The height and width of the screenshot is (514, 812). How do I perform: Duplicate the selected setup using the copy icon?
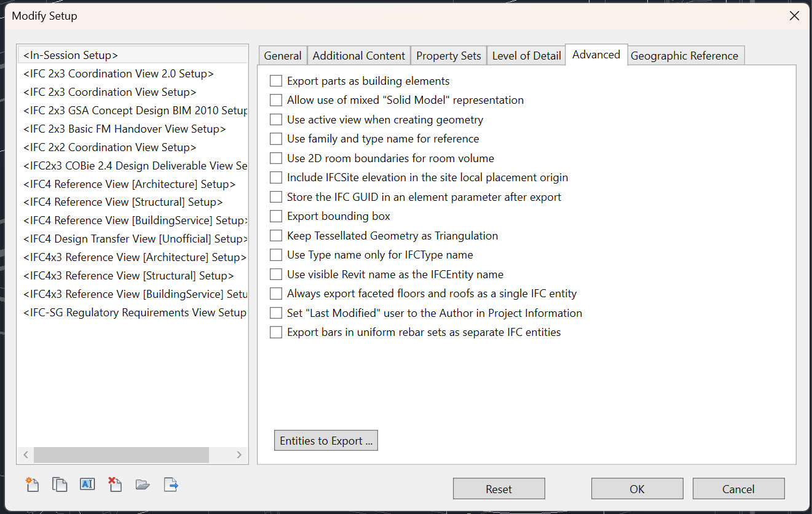pyautogui.click(x=60, y=485)
